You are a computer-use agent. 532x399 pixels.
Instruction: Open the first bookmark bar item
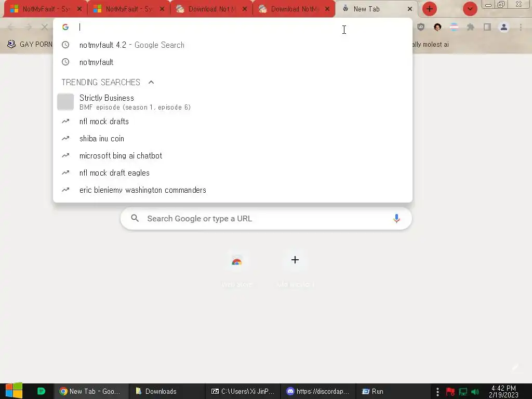click(x=30, y=44)
